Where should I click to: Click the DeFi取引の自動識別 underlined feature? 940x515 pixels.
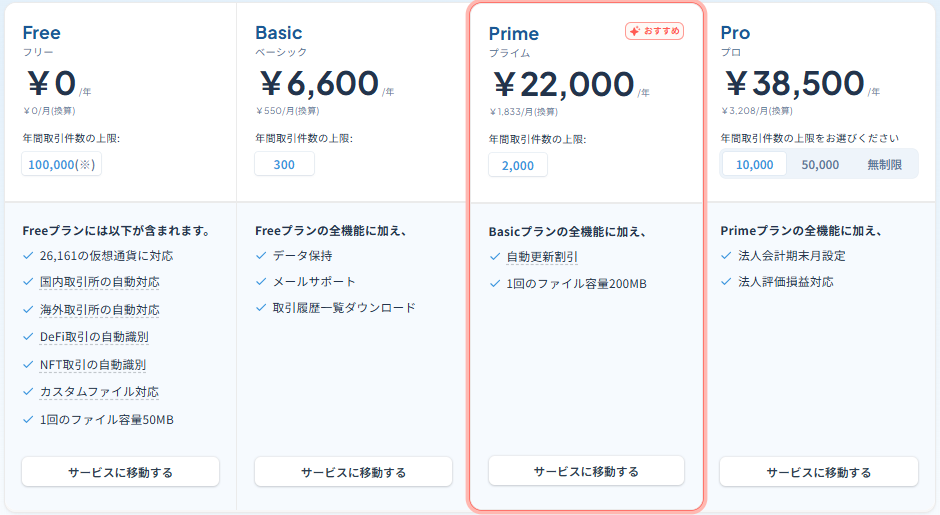94,337
